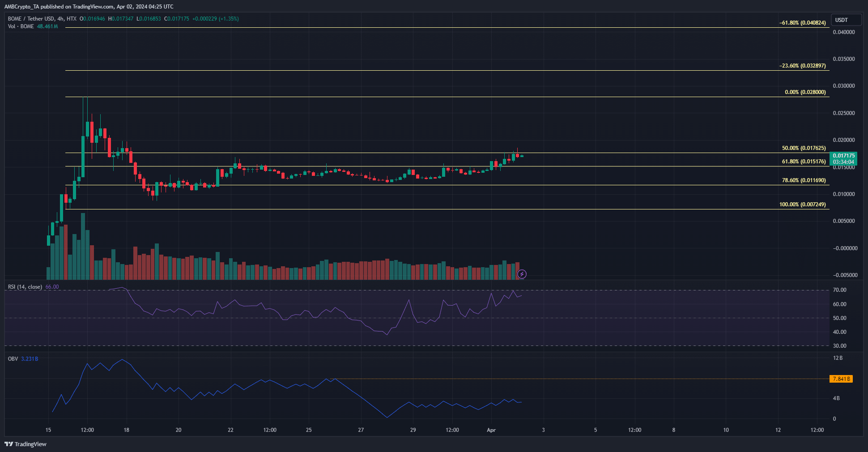Click the 12B OBV axis label
The width and height of the screenshot is (868, 452).
coord(838,358)
